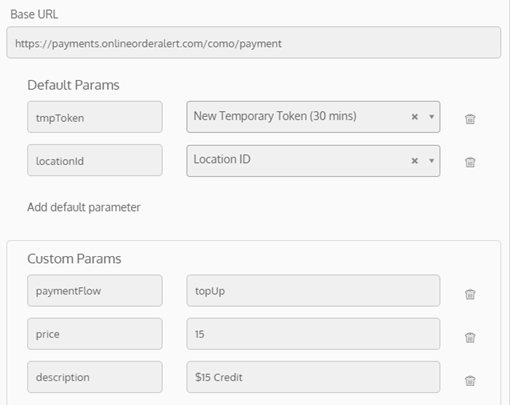This screenshot has height=405, width=510.
Task: Remove the paymentFlow custom parameter
Action: pos(470,294)
